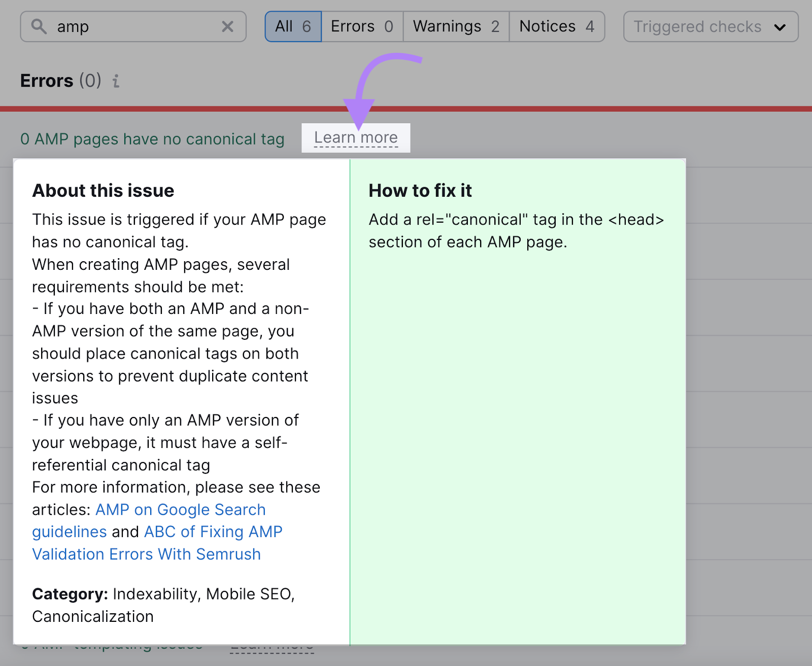
Task: Open ABC of Fixing AMP Validation Errors article
Action: (213, 532)
